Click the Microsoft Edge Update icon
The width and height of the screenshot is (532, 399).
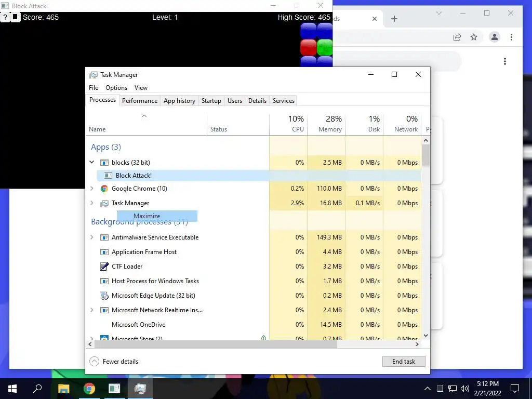coord(104,296)
